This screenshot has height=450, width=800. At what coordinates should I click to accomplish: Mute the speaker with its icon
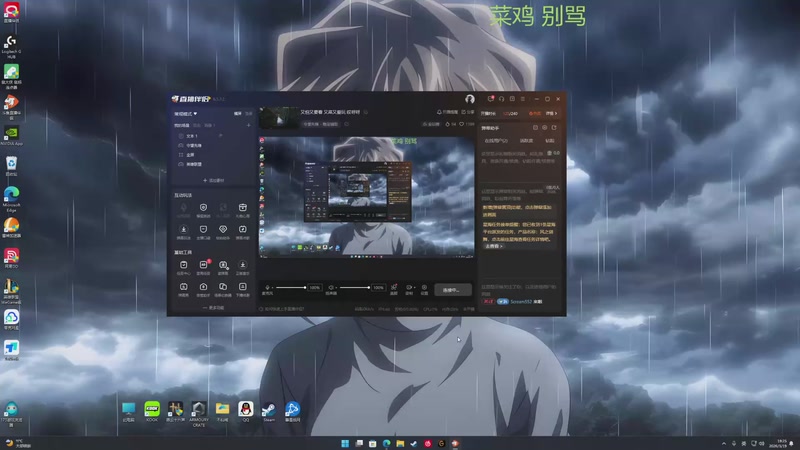coord(331,288)
